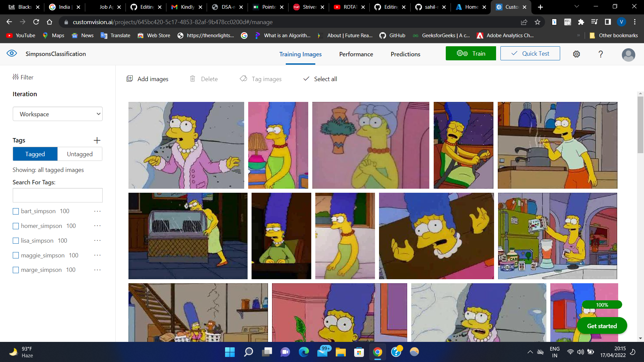The height and width of the screenshot is (362, 644).
Task: Switch to Untagged images view
Action: 79,154
